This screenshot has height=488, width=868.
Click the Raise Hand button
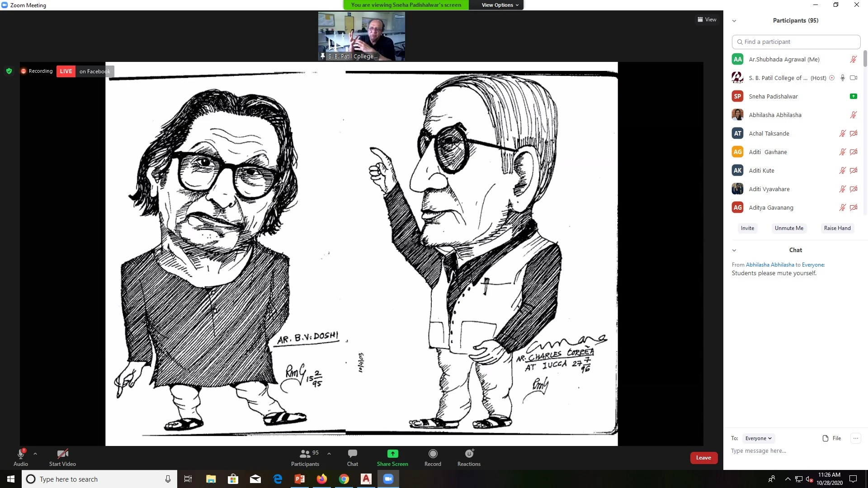(837, 228)
